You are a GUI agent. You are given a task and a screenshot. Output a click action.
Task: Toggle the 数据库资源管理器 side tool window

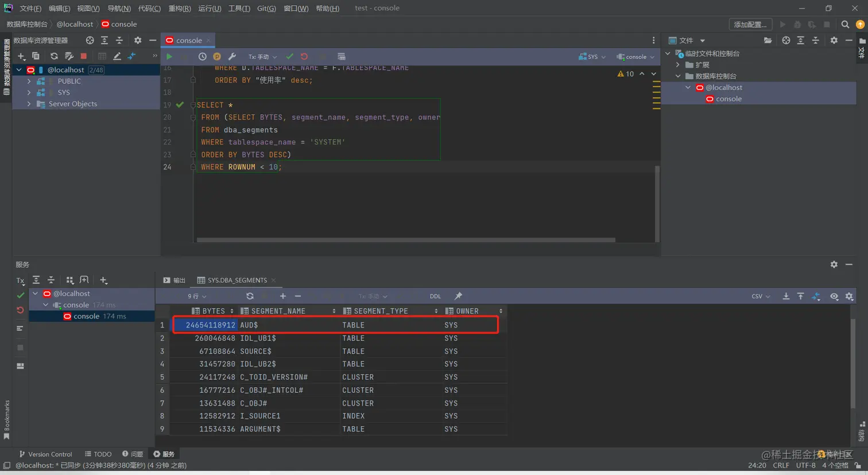click(6, 67)
